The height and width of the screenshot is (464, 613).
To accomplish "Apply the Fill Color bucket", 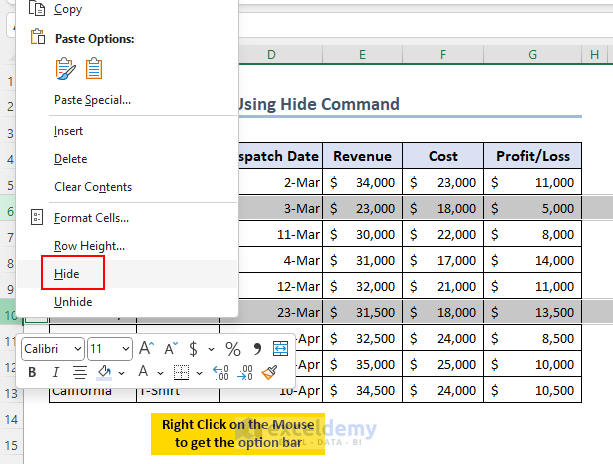I will pyautogui.click(x=104, y=373).
